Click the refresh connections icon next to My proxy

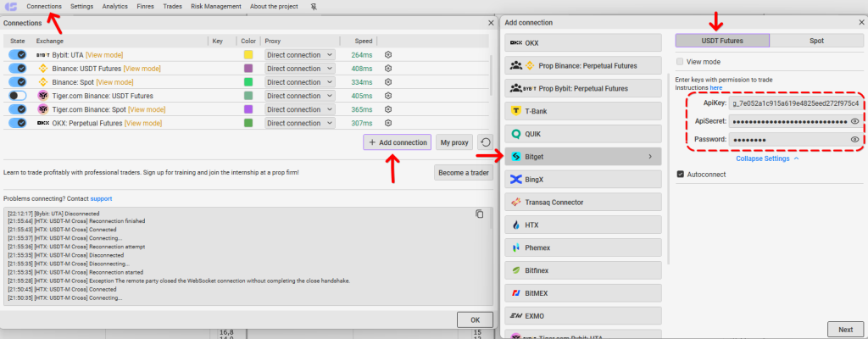(x=485, y=142)
